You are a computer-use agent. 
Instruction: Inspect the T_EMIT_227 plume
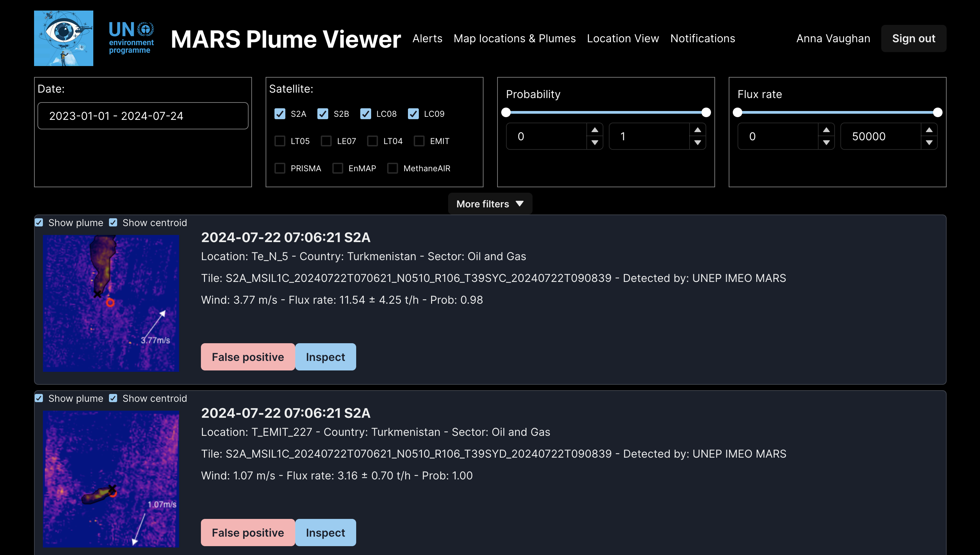click(x=325, y=533)
